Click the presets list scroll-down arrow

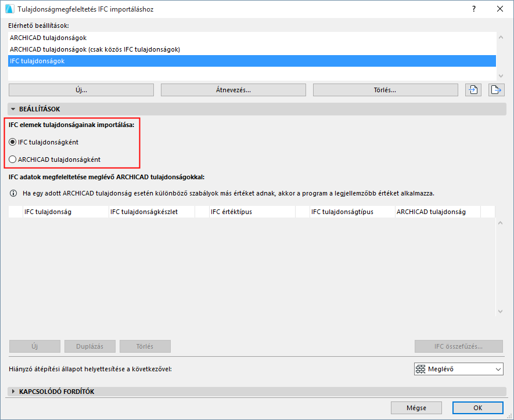501,75
